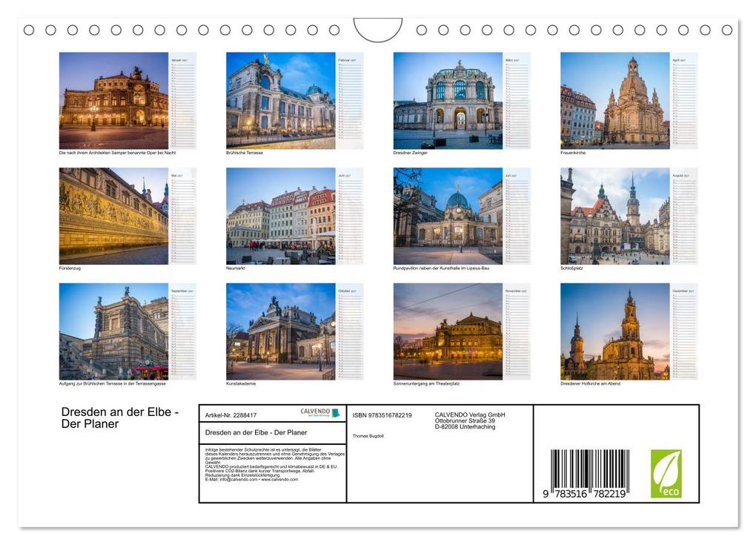756x545 pixels.
Task: Click the November date column beside Theaterplatz
Action: coord(517,331)
